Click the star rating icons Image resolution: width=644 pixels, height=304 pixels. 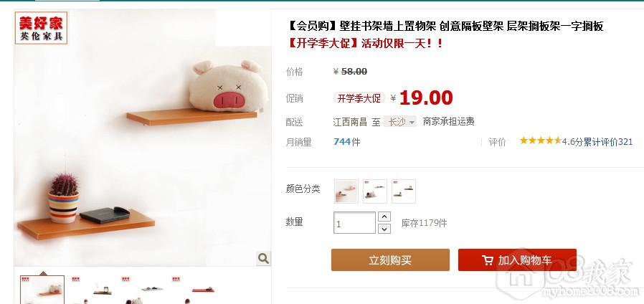(x=540, y=141)
